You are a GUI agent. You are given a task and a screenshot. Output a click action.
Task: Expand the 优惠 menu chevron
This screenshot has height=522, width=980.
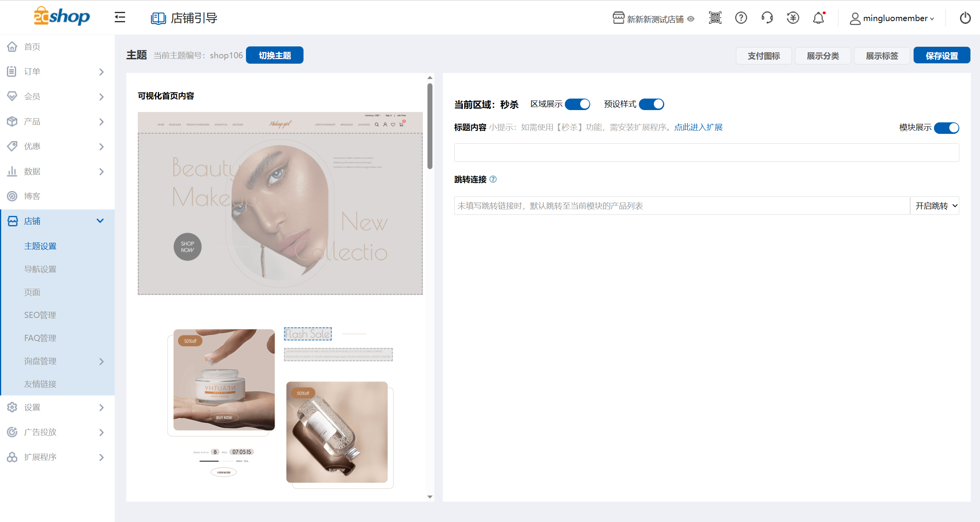[x=101, y=147]
